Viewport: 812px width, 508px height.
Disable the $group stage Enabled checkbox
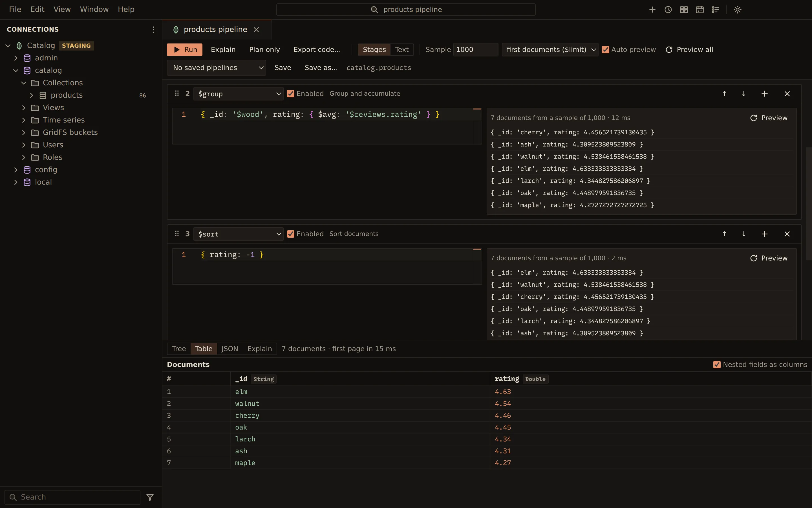click(291, 94)
